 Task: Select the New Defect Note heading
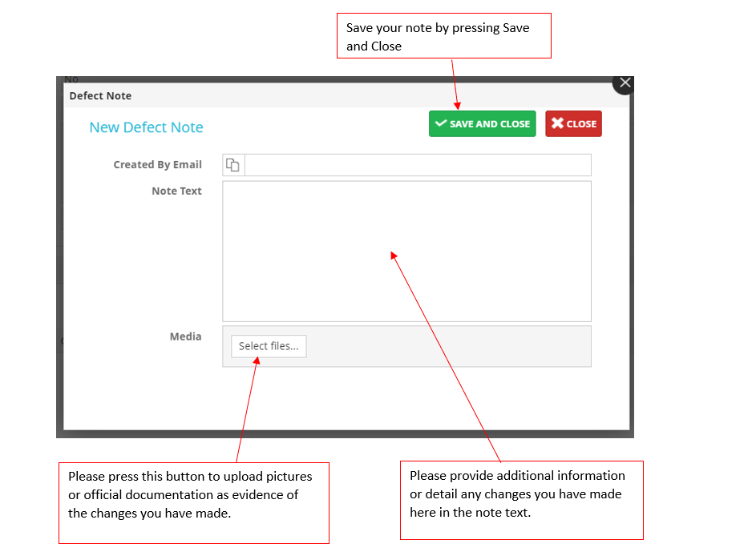click(146, 127)
